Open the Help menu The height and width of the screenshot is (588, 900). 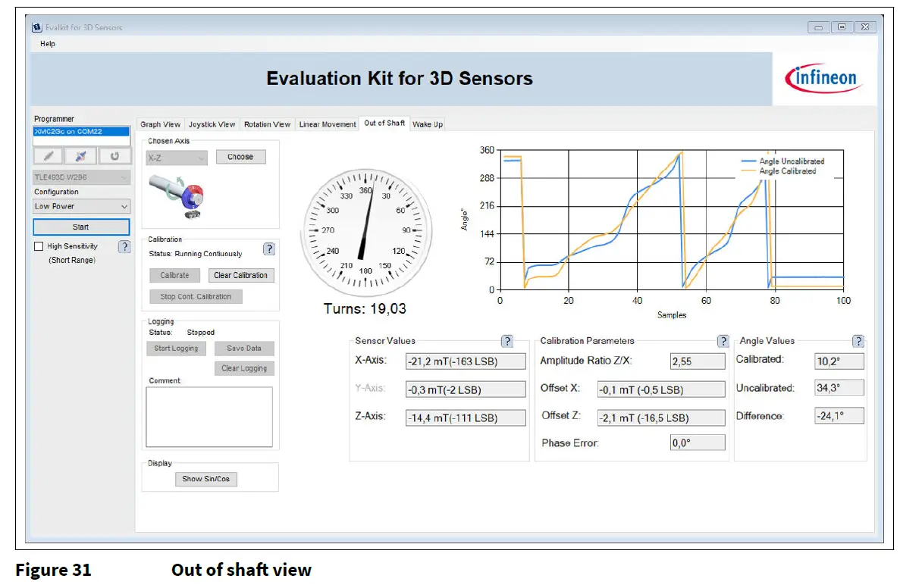[47, 43]
